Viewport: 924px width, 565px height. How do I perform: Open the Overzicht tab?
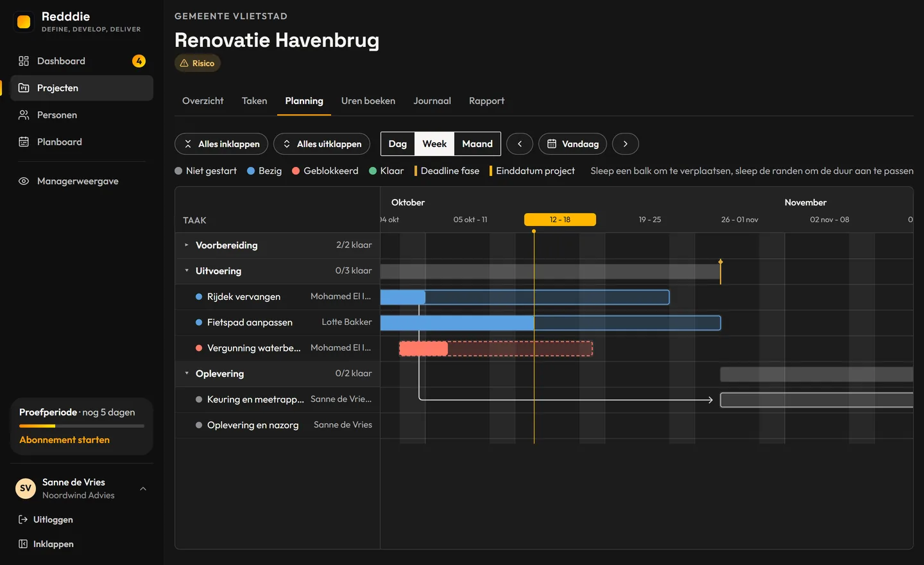(x=203, y=101)
